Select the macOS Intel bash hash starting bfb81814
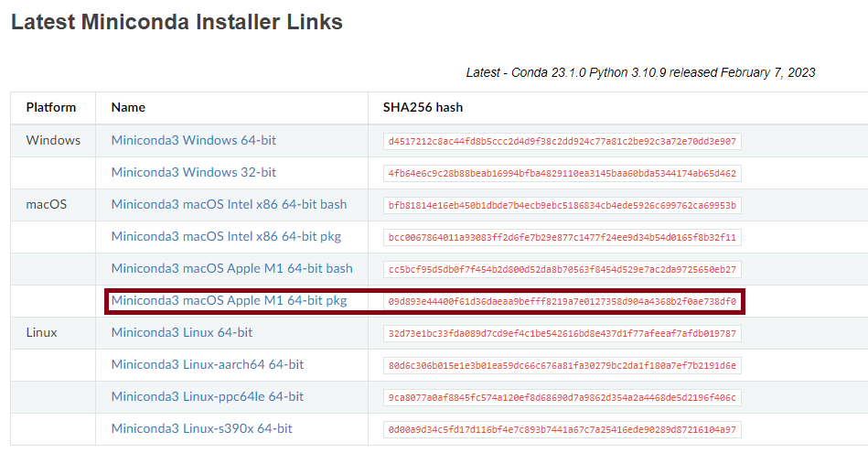The width and height of the screenshot is (868, 453). pyautogui.click(x=562, y=206)
